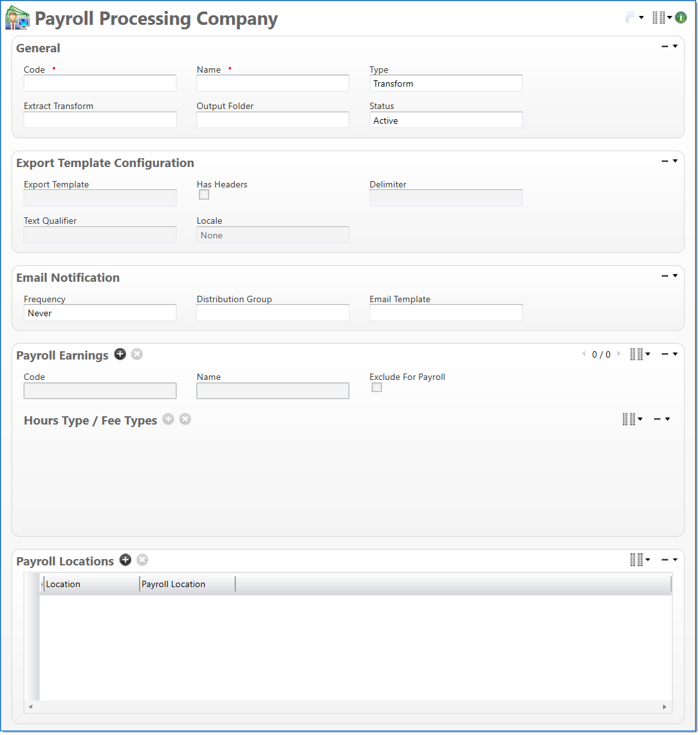Click delete icon beside Payroll Earnings
The image size is (700, 735).
tap(137, 354)
